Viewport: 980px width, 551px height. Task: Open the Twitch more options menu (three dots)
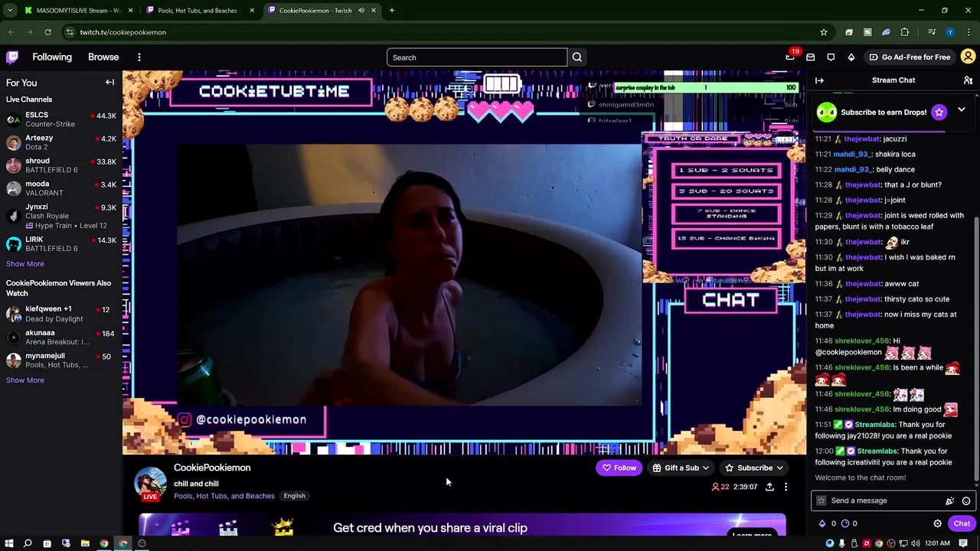[x=139, y=57]
